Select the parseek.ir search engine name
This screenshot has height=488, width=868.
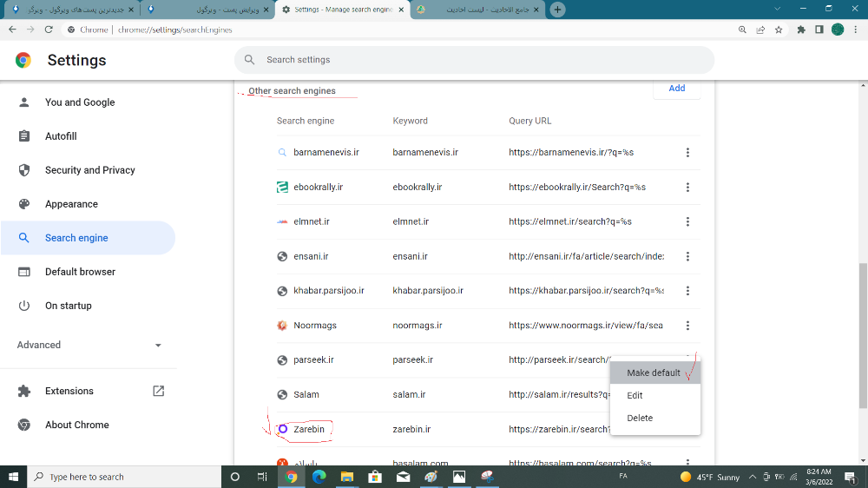pos(314,360)
